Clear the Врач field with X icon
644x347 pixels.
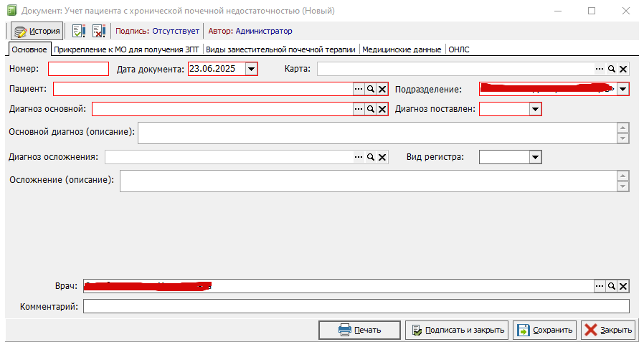(x=623, y=286)
